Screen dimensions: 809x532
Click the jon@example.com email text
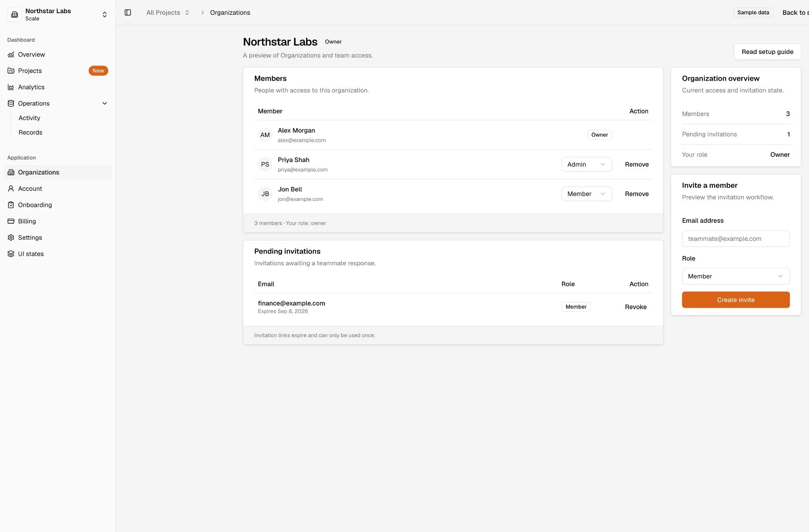point(300,199)
